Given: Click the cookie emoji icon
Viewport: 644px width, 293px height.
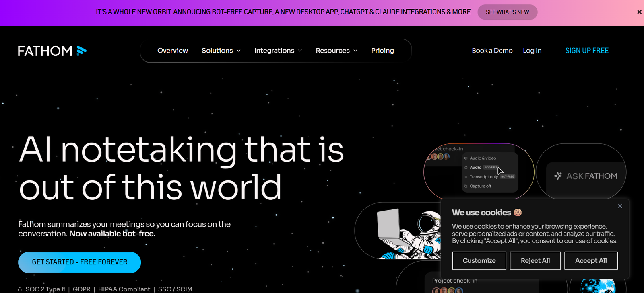Looking at the screenshot, I should pyautogui.click(x=518, y=213).
